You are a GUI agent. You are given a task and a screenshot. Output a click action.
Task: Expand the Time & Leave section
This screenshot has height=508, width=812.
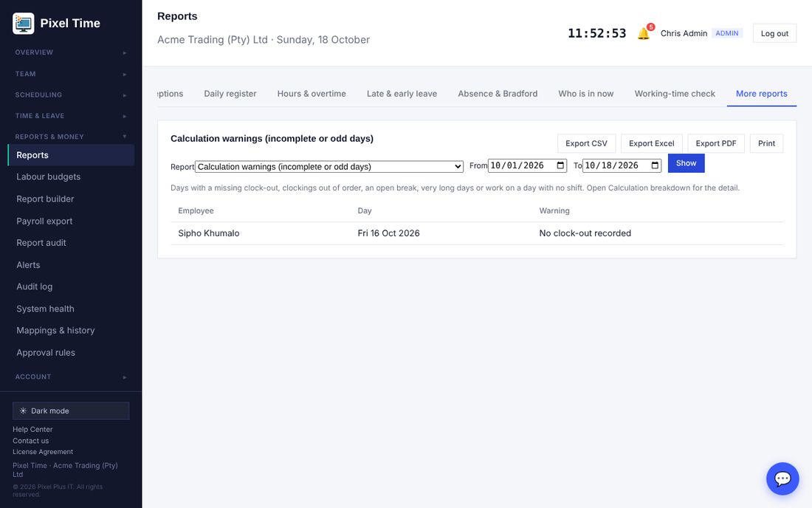coord(71,116)
